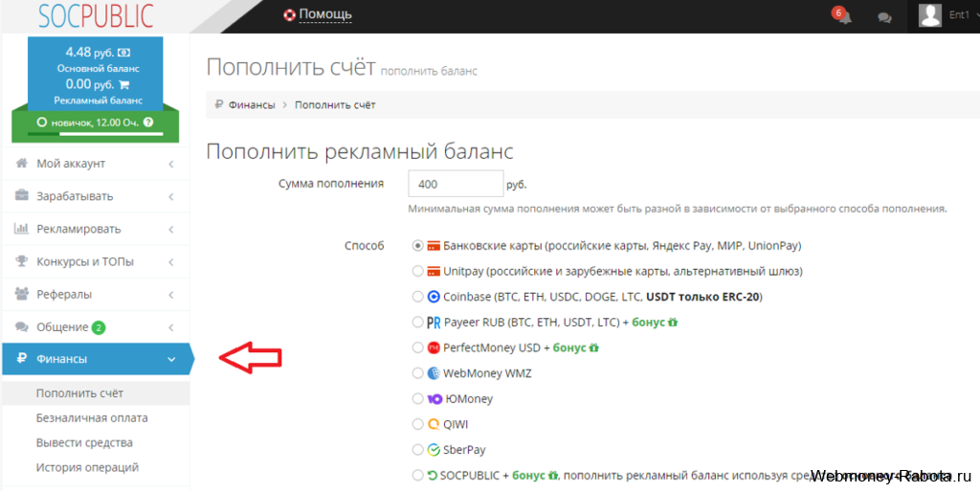Expand Рекламировать menu chevron
This screenshot has height=493, width=980.
(x=170, y=230)
